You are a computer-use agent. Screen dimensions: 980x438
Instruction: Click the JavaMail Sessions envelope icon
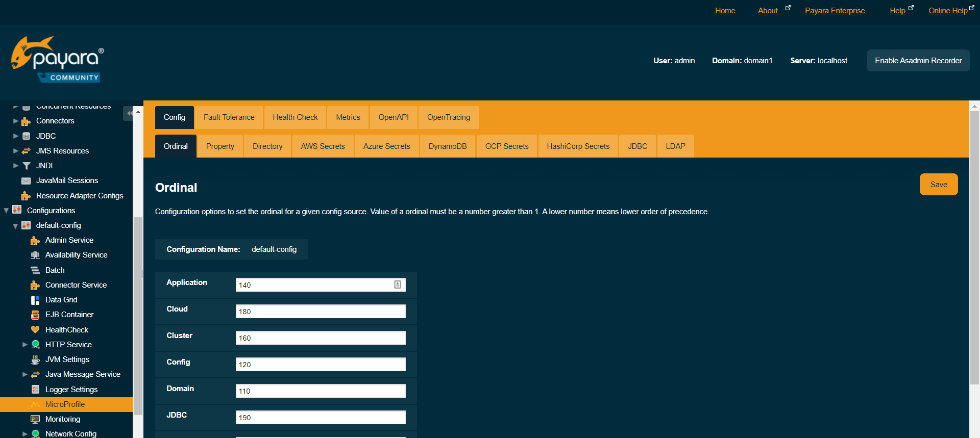pos(26,181)
